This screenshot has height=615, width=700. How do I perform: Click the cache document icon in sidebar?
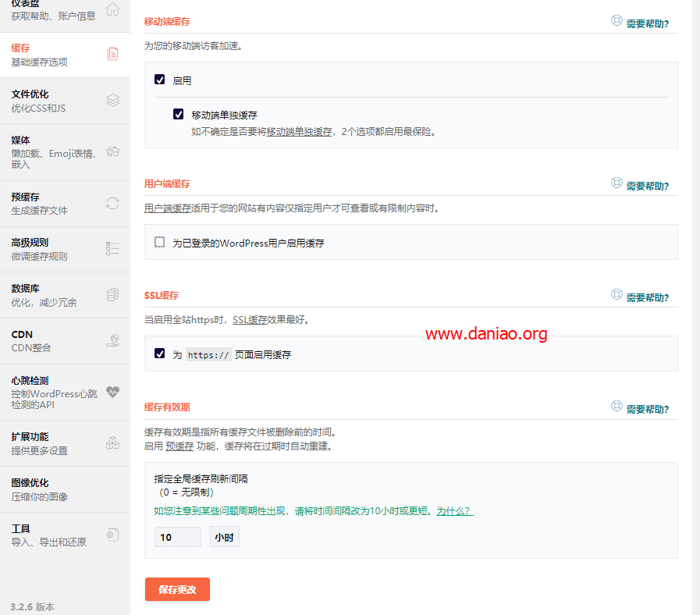[x=112, y=54]
